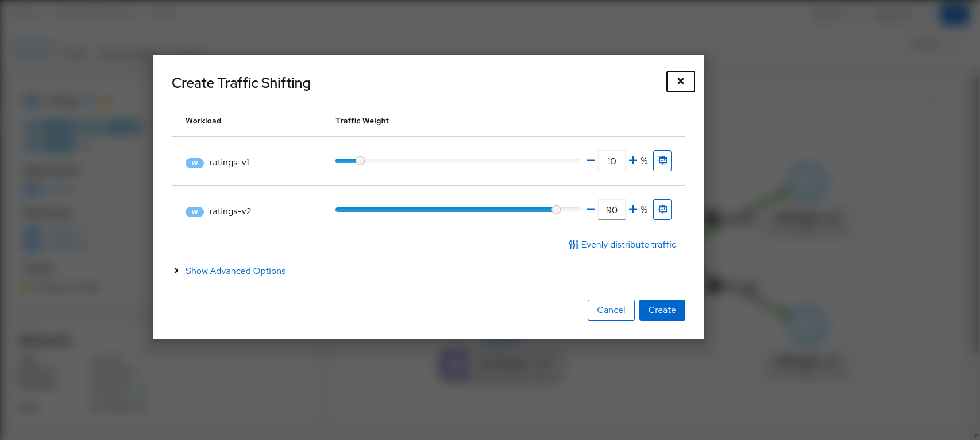Click the Create button
This screenshot has height=440, width=980.
click(x=662, y=310)
